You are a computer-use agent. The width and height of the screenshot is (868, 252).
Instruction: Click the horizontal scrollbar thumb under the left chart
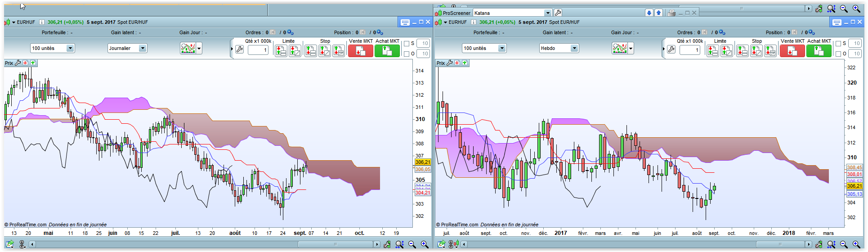point(336,244)
